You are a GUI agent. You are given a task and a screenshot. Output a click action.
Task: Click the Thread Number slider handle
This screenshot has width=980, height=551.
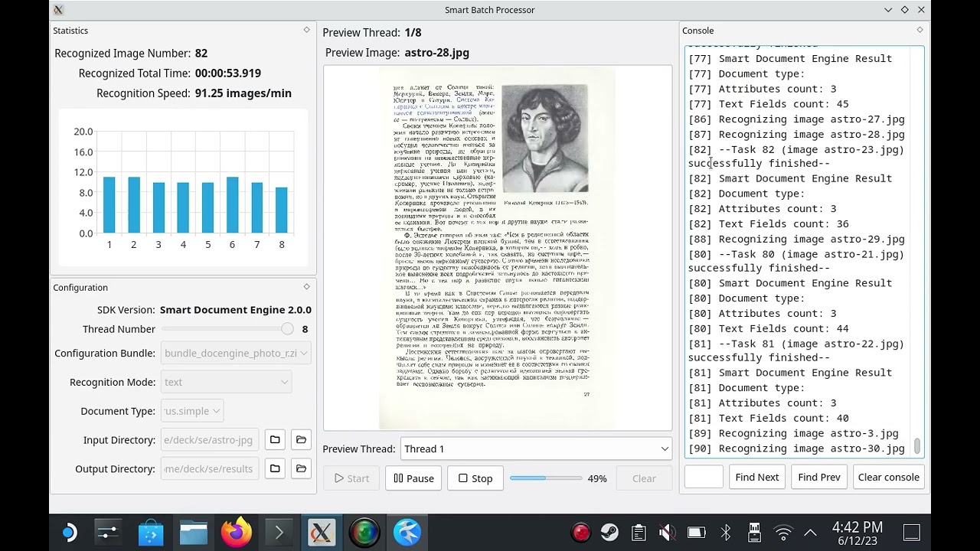point(287,329)
